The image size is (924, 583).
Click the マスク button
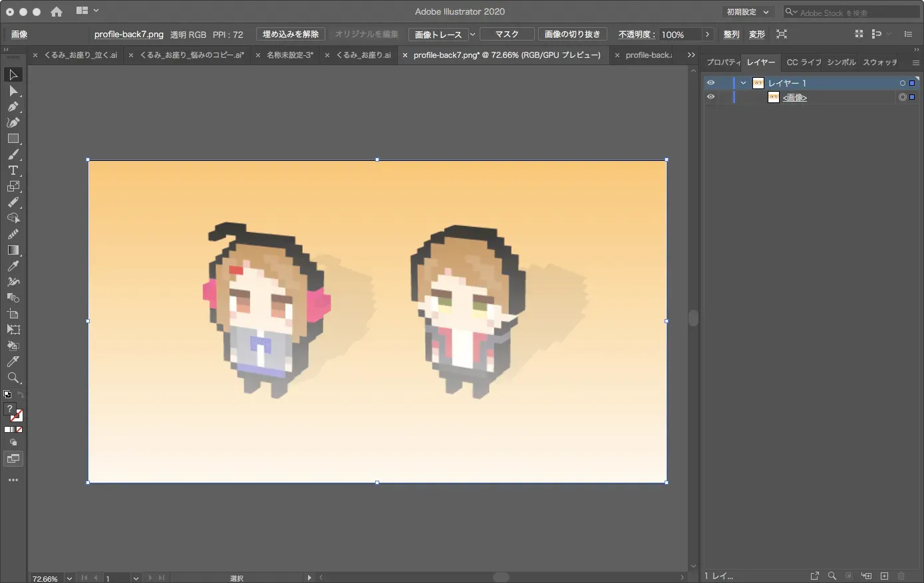click(507, 34)
